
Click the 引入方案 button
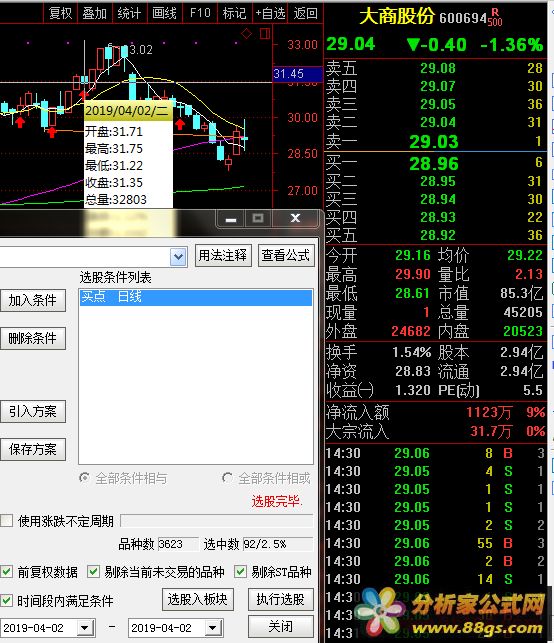[x=32, y=411]
